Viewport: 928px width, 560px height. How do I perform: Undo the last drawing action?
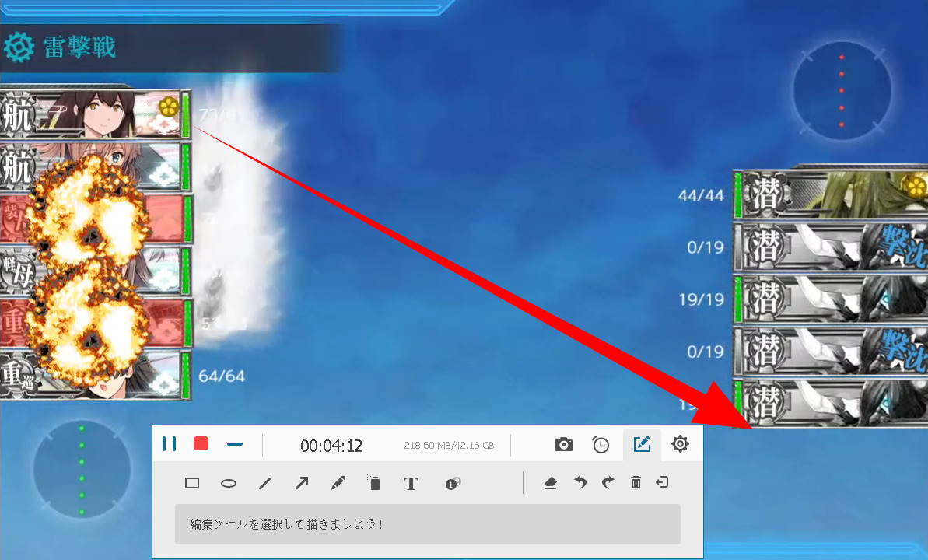(x=580, y=483)
